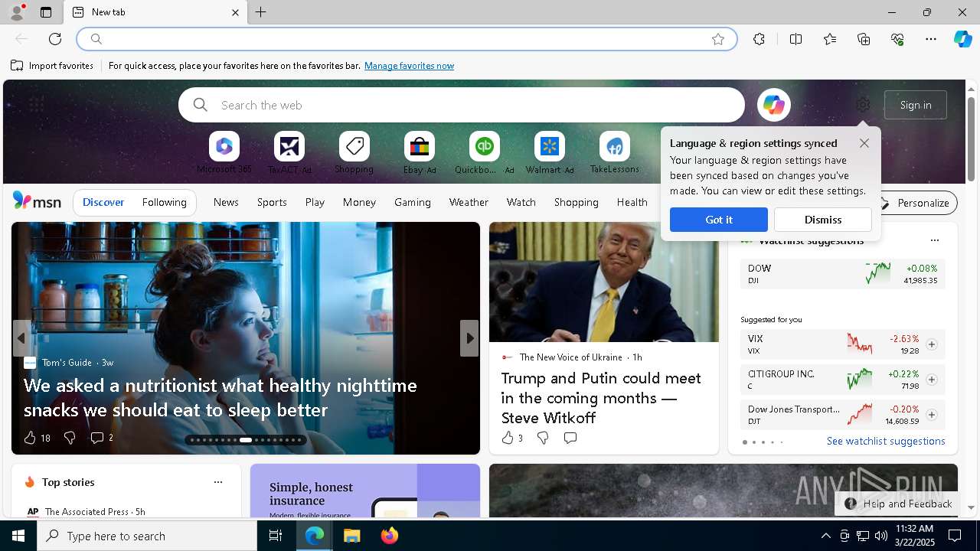Refresh the page
This screenshot has width=980, height=551.
point(55,39)
